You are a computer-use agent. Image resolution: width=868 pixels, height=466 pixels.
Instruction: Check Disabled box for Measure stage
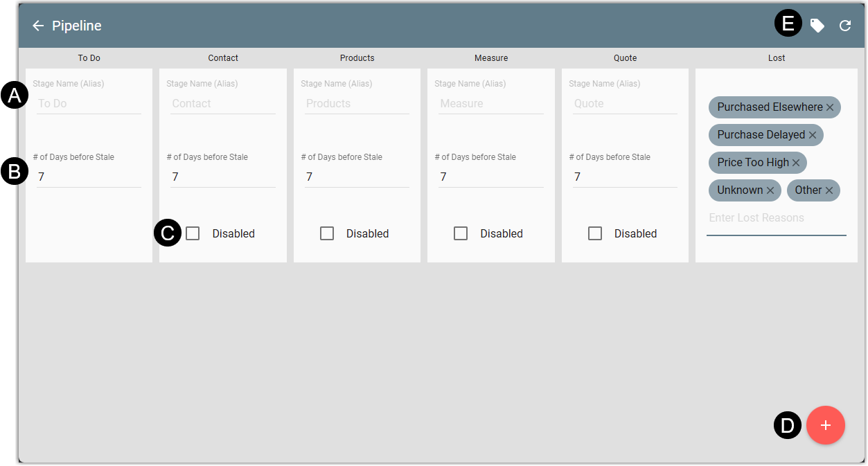(x=461, y=233)
